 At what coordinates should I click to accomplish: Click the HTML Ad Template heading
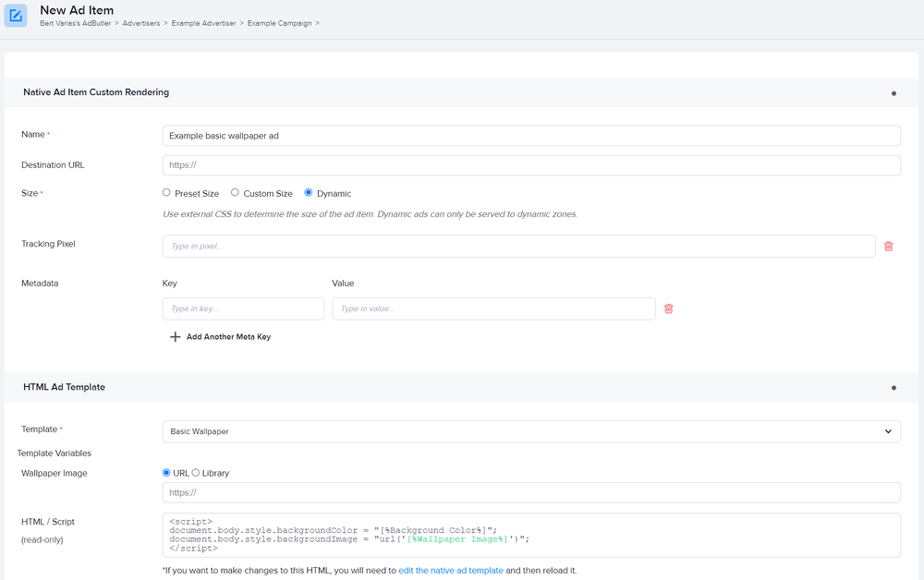click(x=65, y=387)
